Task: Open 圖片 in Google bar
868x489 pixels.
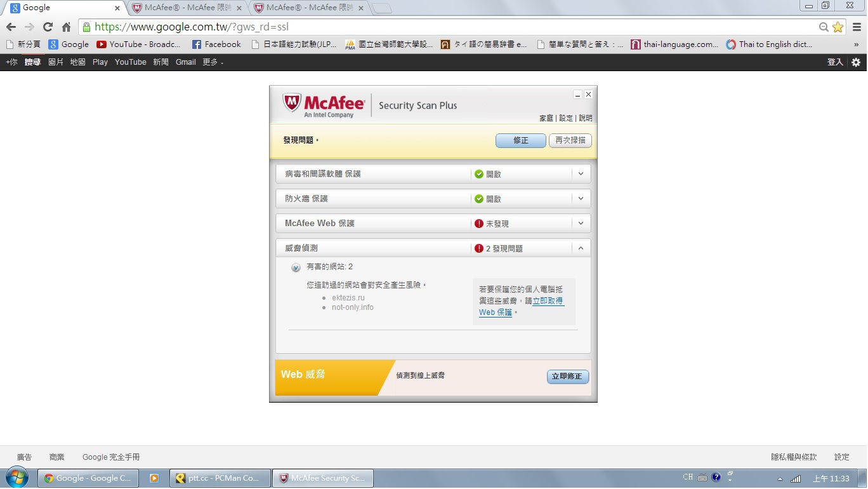Action: [x=56, y=62]
